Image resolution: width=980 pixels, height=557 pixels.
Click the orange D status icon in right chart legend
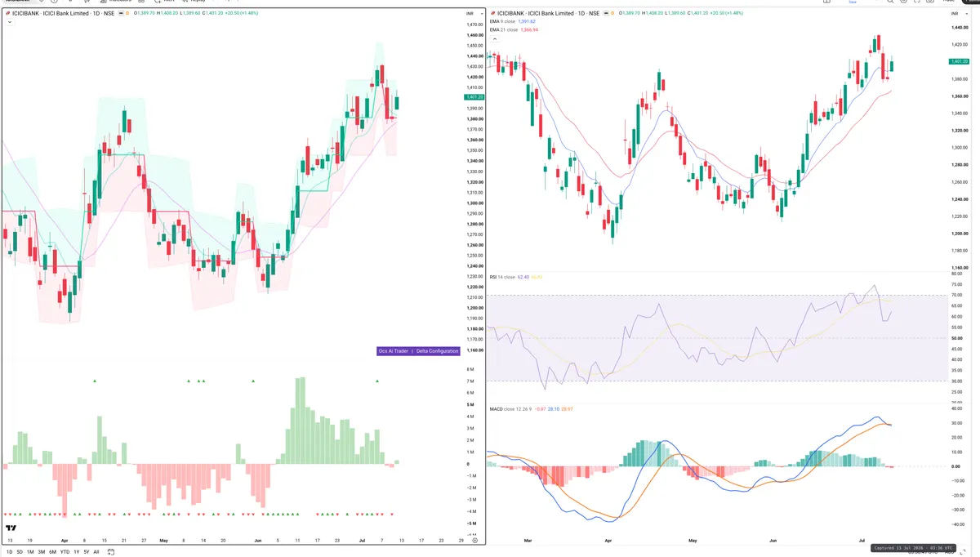[612, 13]
